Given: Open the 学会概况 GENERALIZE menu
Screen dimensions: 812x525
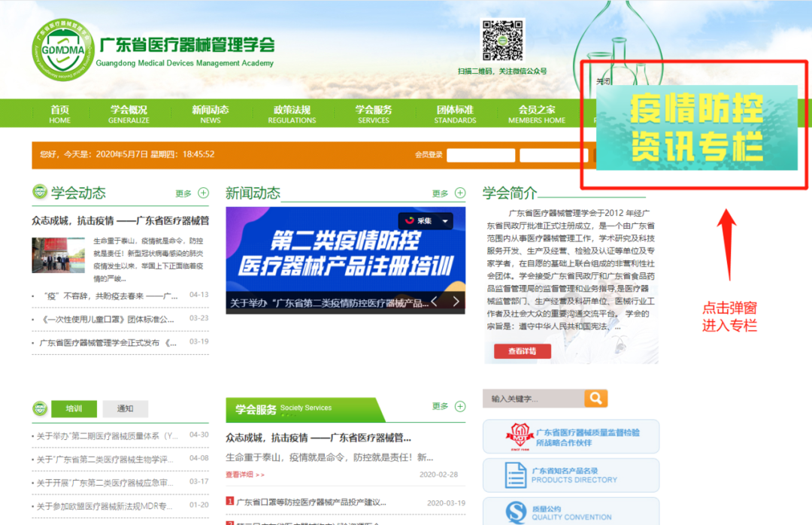Looking at the screenshot, I should click(129, 114).
